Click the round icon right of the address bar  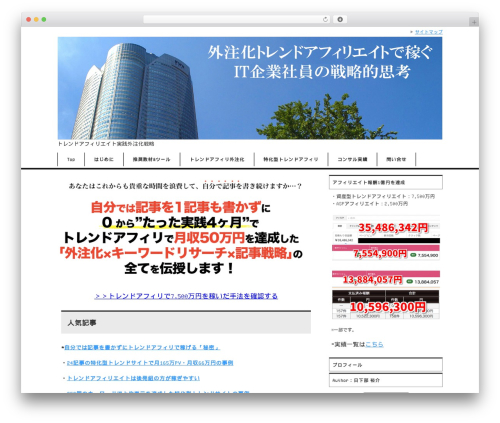click(x=340, y=19)
